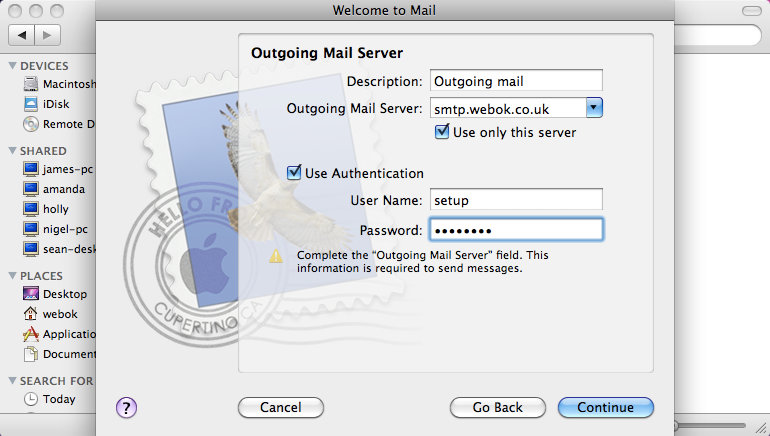Viewport: 770px width, 436px height.
Task: Click the 'User Name:' label text
Action: (386, 200)
